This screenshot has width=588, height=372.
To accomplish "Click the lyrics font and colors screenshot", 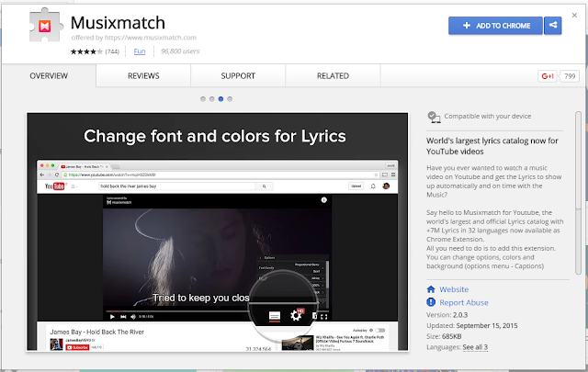I will [x=217, y=231].
